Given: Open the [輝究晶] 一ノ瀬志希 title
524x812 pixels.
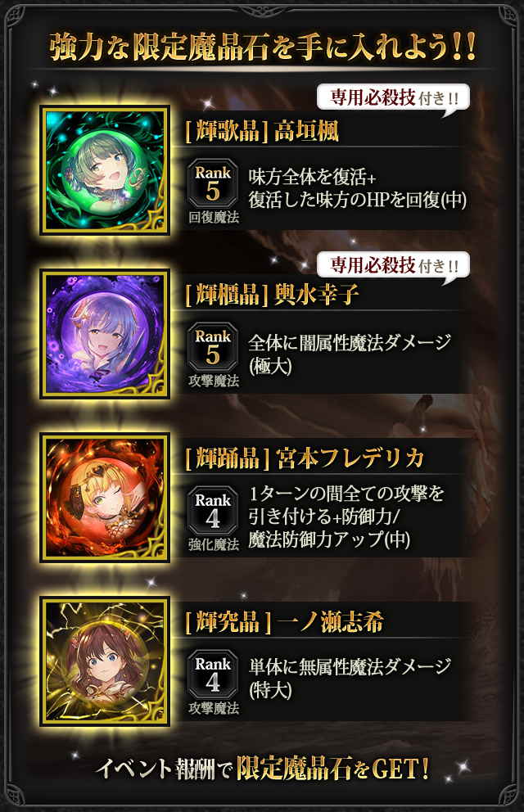Looking at the screenshot, I should click(x=284, y=621).
